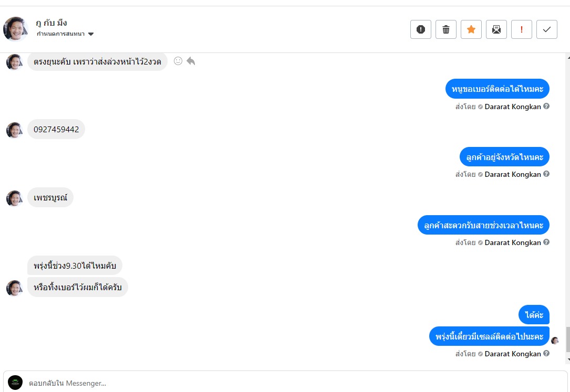This screenshot has height=392, width=570.
Task: Click the phone number 0927459442 message
Action: (x=56, y=130)
